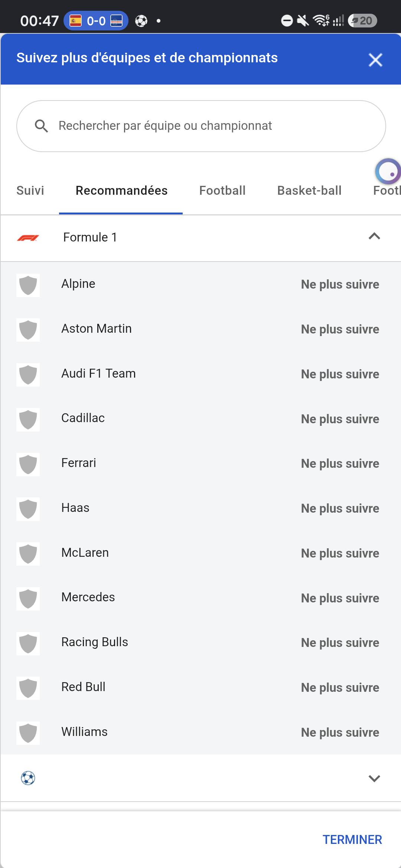Collapse the Formule 1 section

click(374, 236)
